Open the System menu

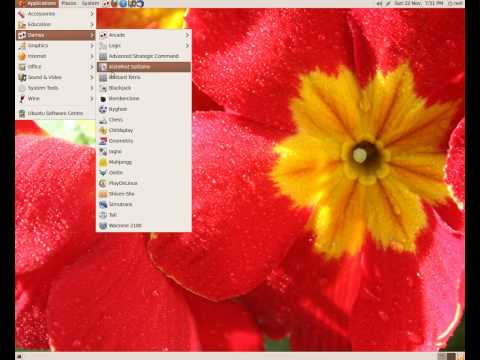point(90,4)
